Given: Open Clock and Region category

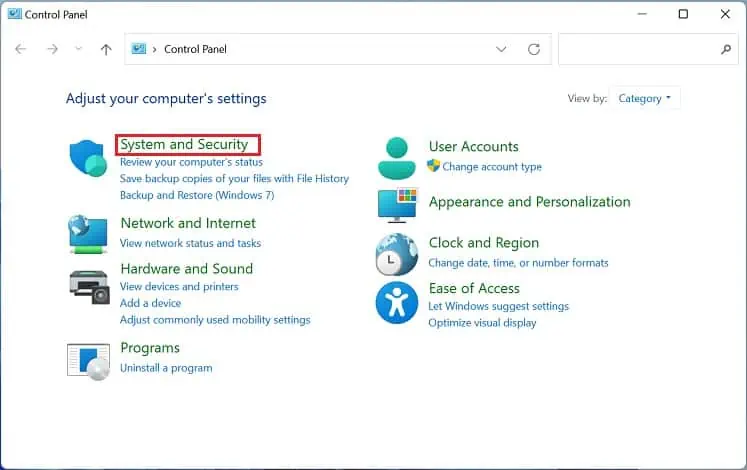Looking at the screenshot, I should (x=484, y=243).
